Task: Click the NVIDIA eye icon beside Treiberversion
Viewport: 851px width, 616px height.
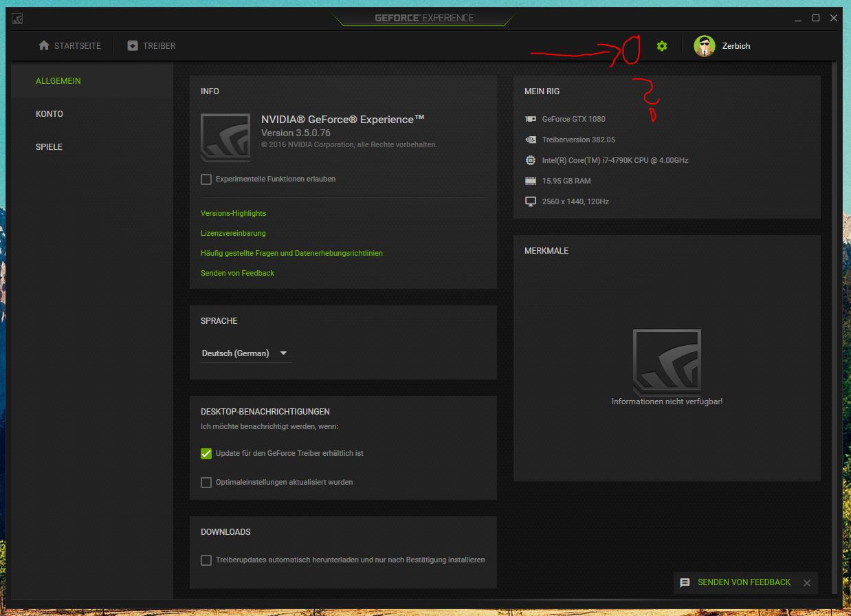Action: (531, 140)
